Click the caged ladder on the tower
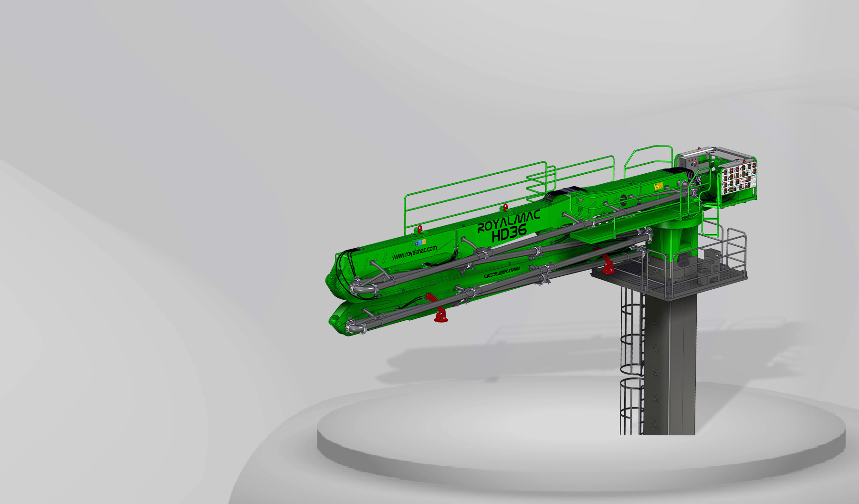This screenshot has width=859, height=504. [631, 363]
